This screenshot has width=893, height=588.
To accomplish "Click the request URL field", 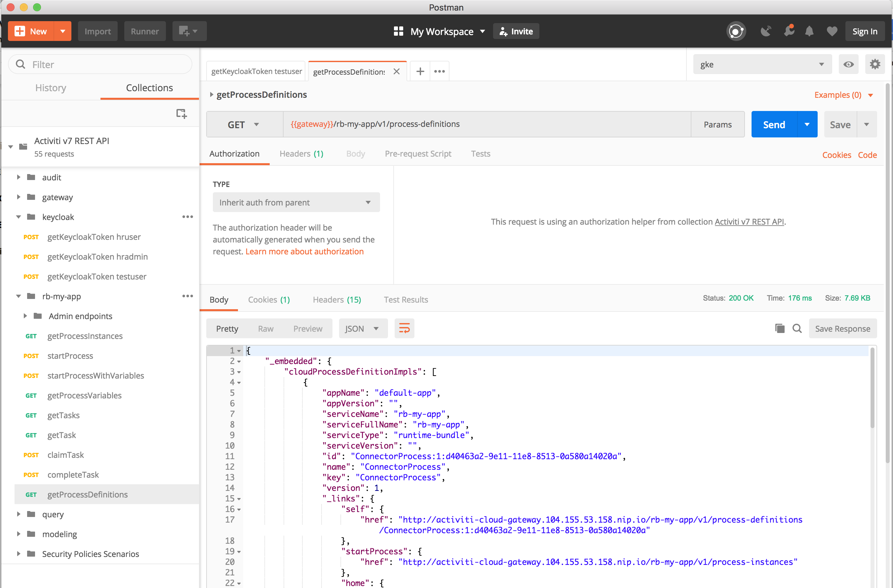I will pos(486,124).
